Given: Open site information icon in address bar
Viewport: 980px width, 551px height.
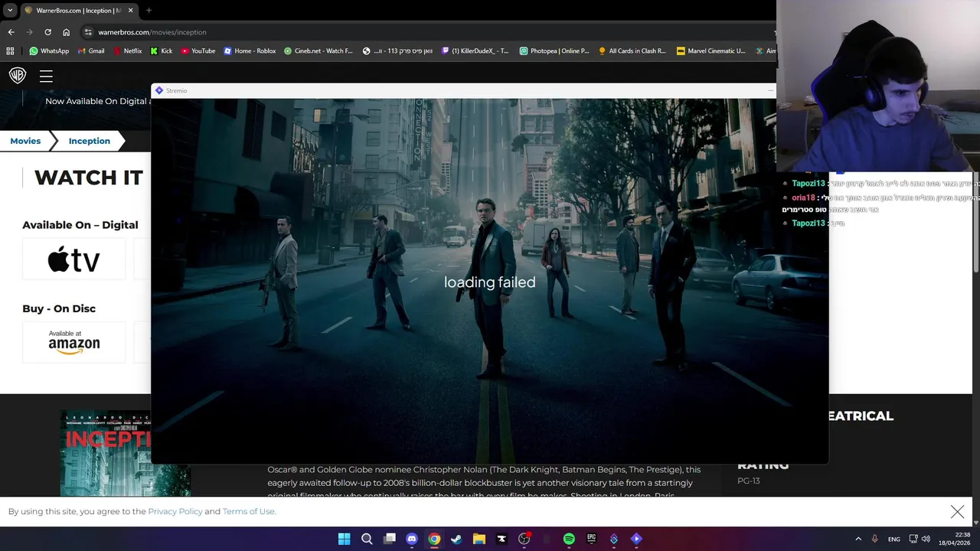Looking at the screenshot, I should (88, 32).
